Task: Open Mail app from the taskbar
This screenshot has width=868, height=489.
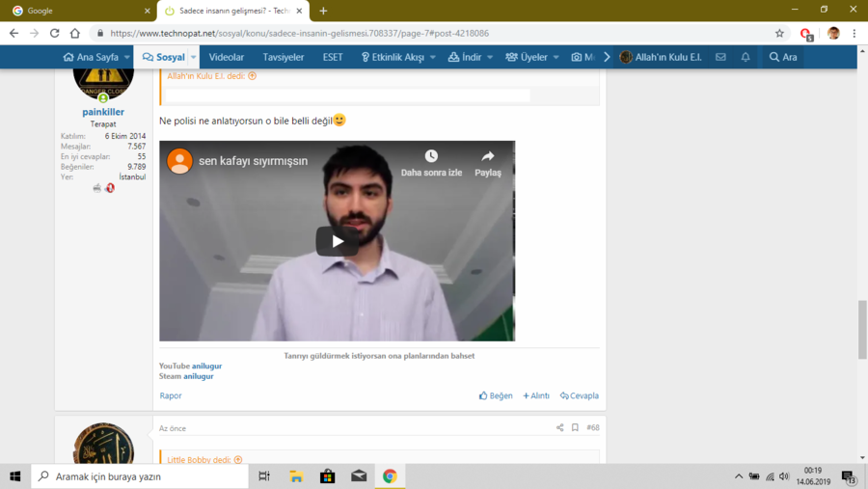Action: (x=359, y=476)
